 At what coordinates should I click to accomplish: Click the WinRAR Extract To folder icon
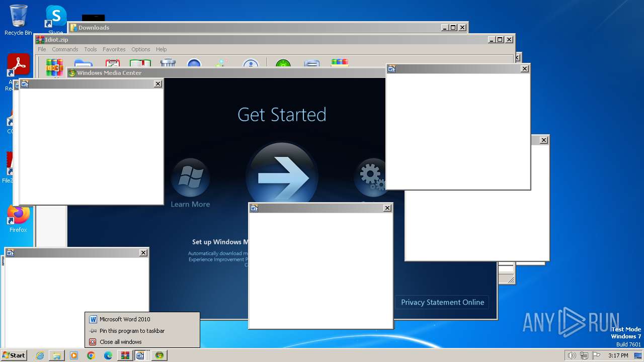pyautogui.click(x=83, y=63)
